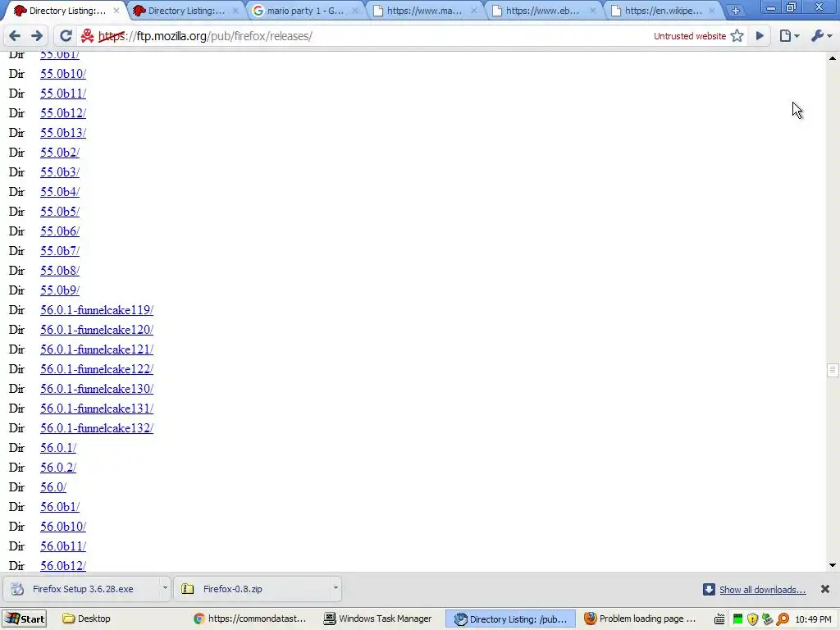Expand options for Firefox Setup 3.6.28.exe download
The height and width of the screenshot is (630, 840).
point(165,588)
